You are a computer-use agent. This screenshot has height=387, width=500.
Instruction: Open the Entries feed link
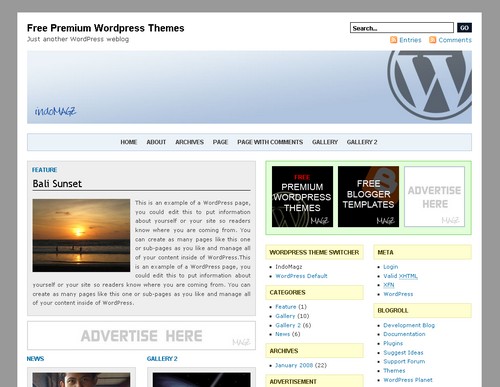coord(410,40)
